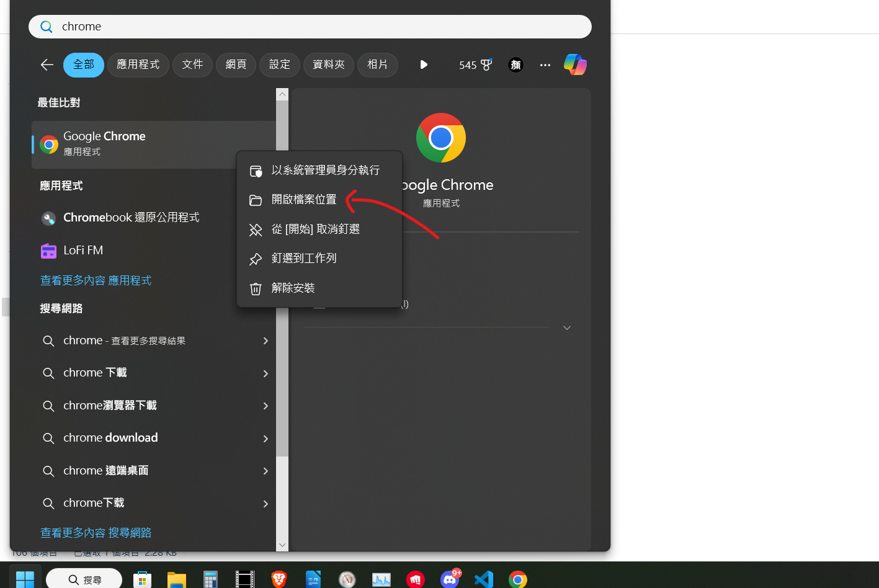Screen dimensions: 879x588
Task: Click the large Google Chrome logo in preview pane
Action: coord(441,138)
